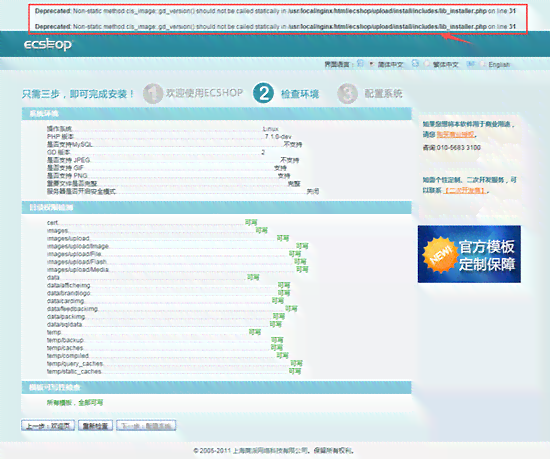The height and width of the screenshot is (459, 550).
Task: Click the 'images/upload/Media' directory row
Action: click(177, 269)
